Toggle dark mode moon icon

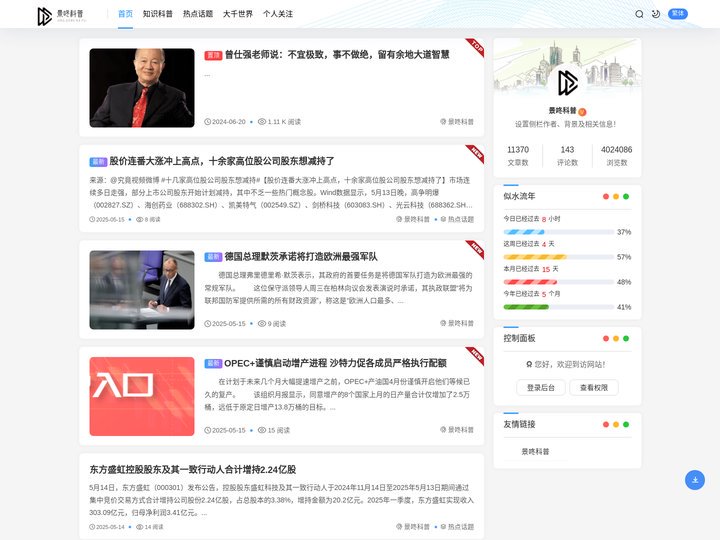(656, 14)
